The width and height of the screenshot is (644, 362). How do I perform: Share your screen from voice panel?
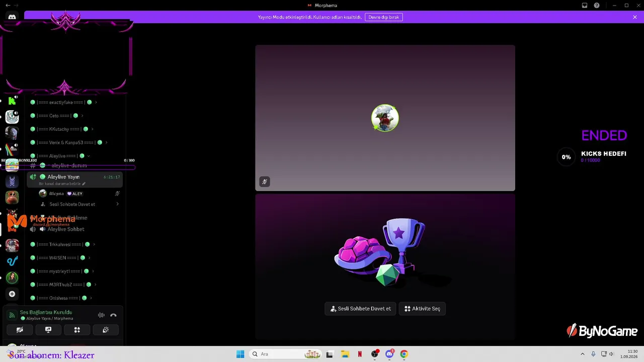48,330
